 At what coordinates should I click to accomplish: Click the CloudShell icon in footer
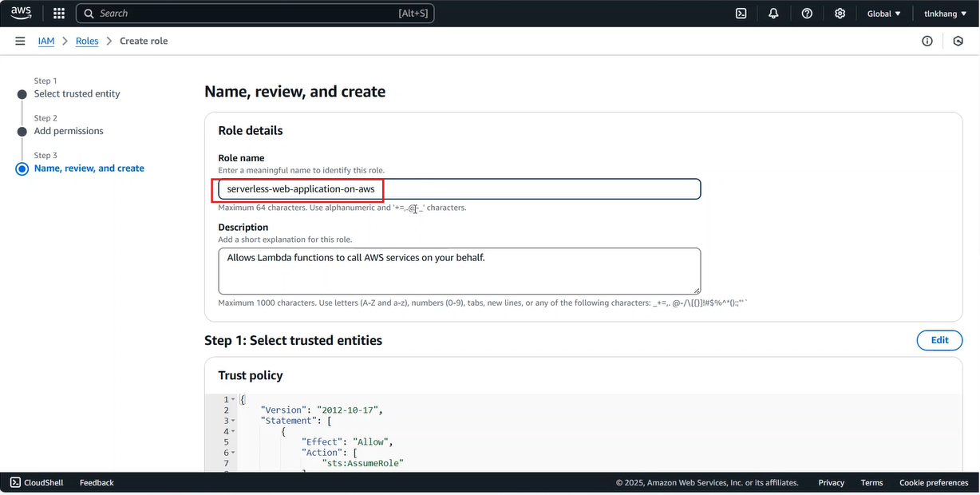[15, 482]
